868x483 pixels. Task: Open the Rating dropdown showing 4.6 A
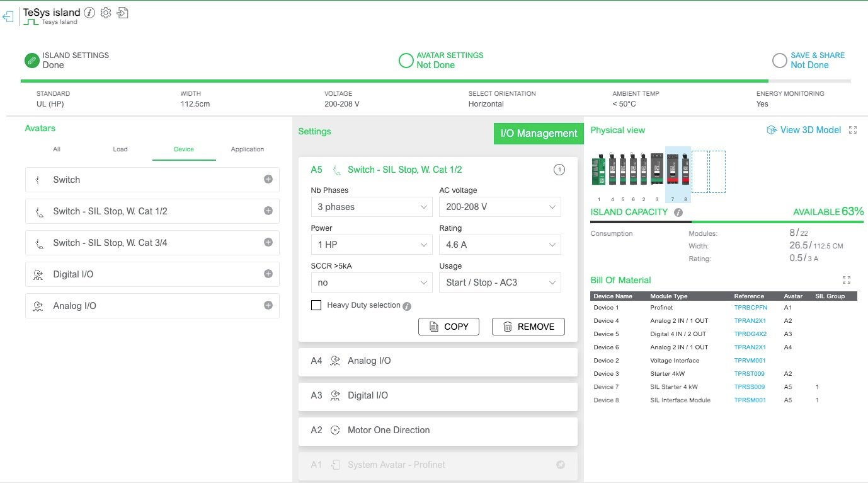pyautogui.click(x=500, y=245)
